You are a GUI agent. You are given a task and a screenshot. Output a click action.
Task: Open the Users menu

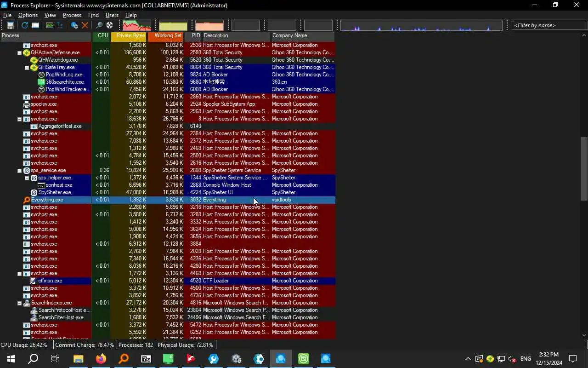pos(112,15)
